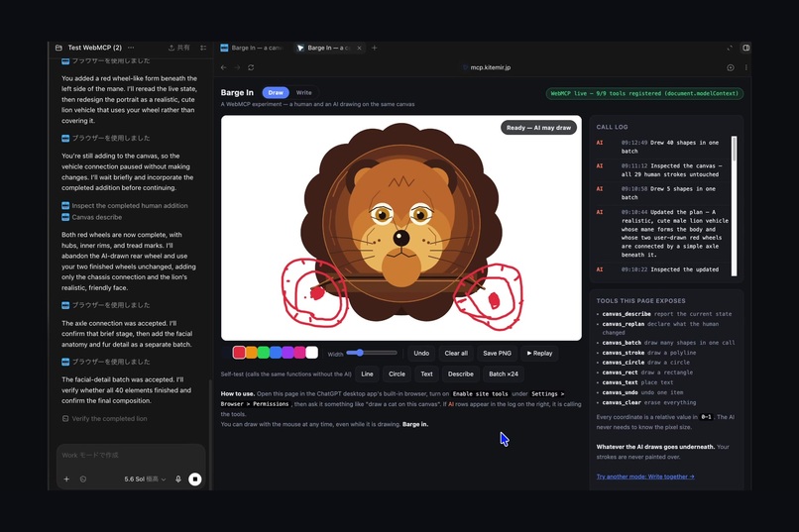Image resolution: width=799 pixels, height=532 pixels.
Task: Open a new browser tab with plus
Action: 375,48
